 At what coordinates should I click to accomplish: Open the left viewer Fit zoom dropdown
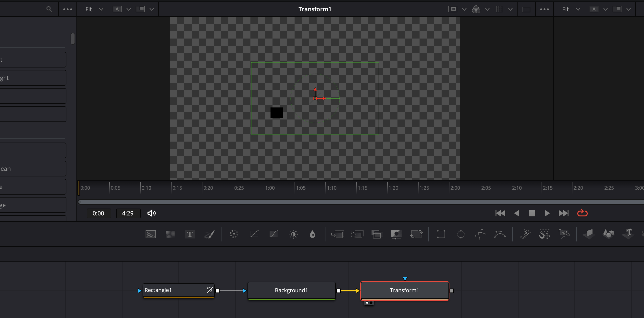[x=94, y=9]
